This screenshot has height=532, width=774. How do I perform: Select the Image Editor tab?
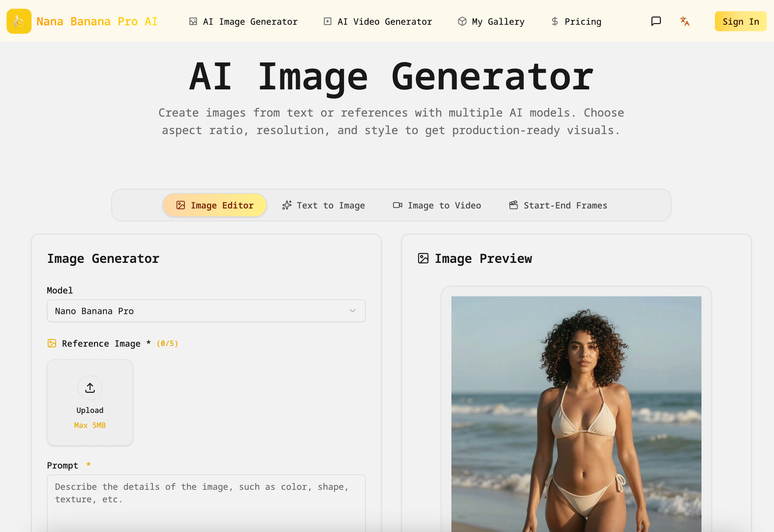(214, 205)
